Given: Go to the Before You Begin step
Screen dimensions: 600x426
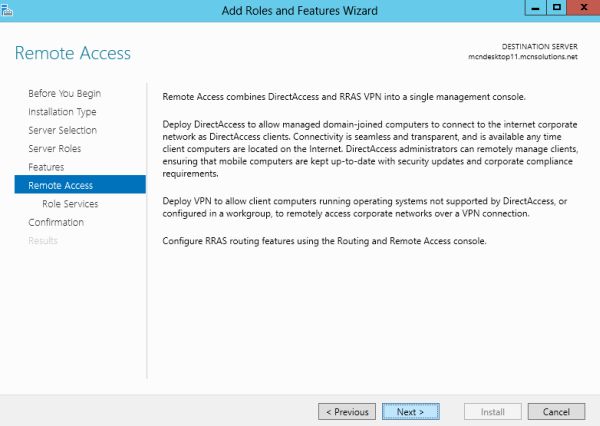Looking at the screenshot, I should click(x=64, y=94).
